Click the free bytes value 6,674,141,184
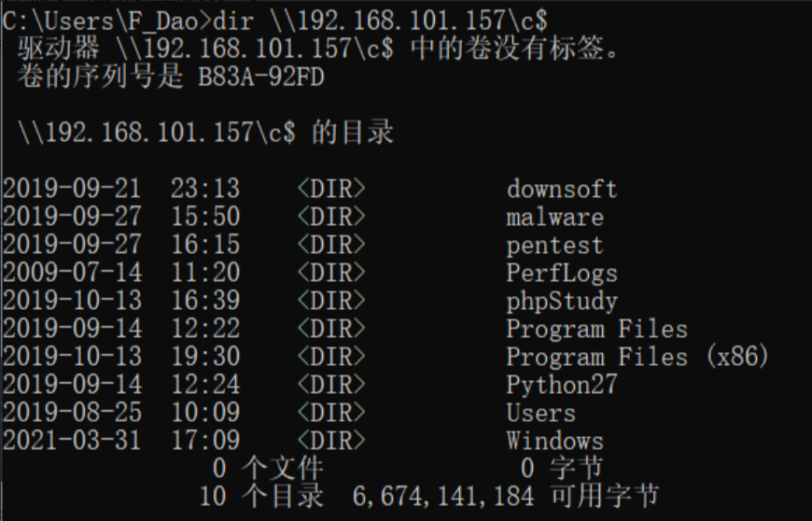The image size is (812, 521). 442,496
